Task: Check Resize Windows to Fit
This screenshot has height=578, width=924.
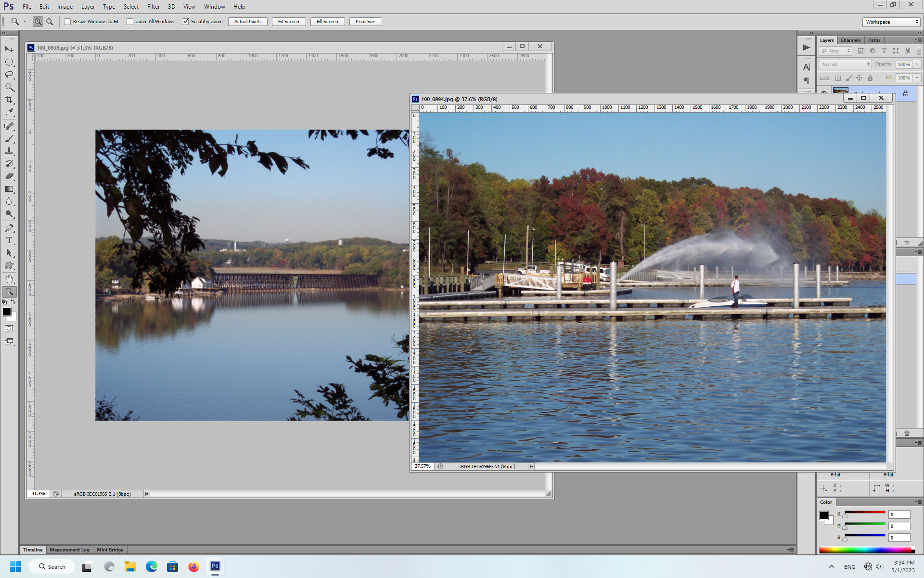Action: click(67, 21)
